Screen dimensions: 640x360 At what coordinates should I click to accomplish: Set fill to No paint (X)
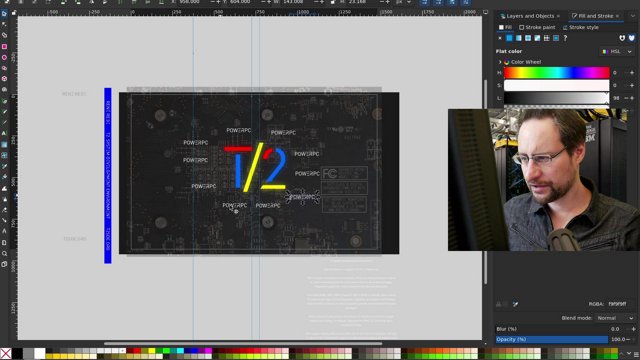coord(500,38)
